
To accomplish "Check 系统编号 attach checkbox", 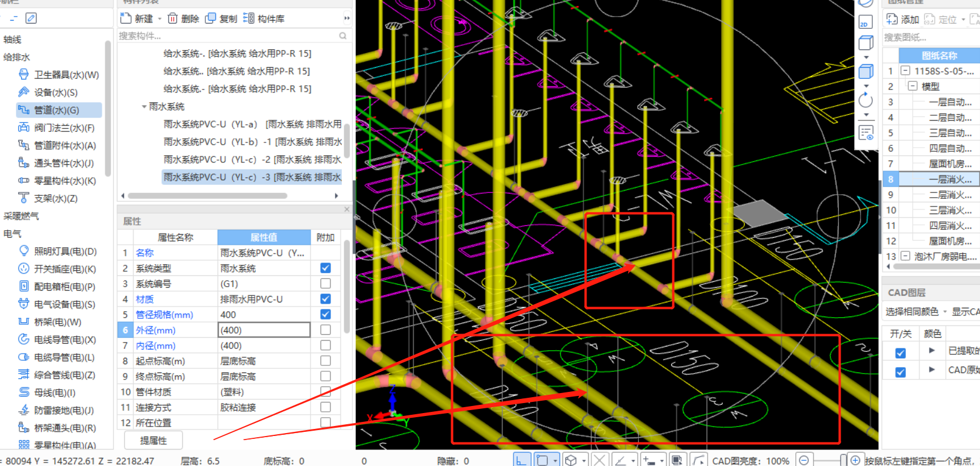I will coord(325,284).
